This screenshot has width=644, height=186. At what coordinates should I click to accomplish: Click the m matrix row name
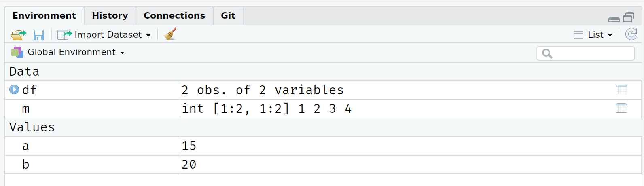pos(26,109)
